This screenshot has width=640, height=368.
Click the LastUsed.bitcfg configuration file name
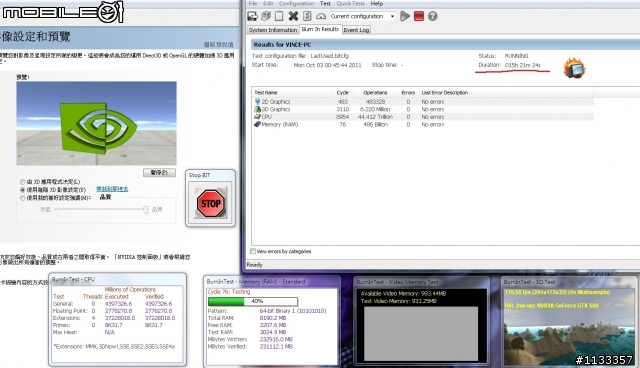pyautogui.click(x=329, y=56)
